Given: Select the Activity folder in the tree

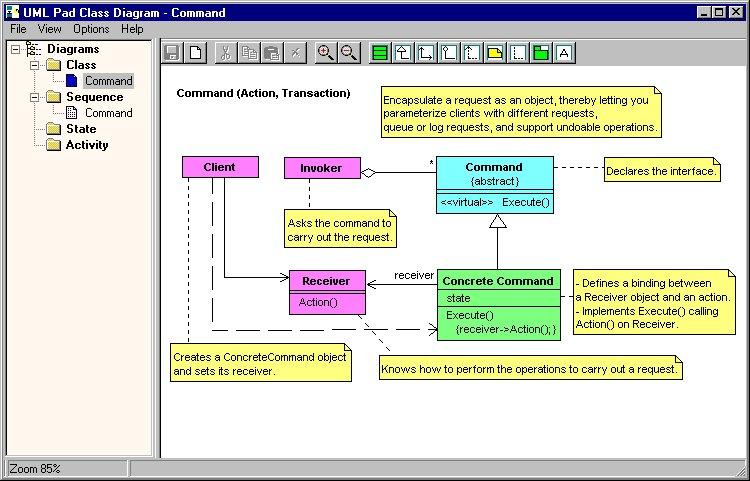Looking at the screenshot, I should coord(87,145).
